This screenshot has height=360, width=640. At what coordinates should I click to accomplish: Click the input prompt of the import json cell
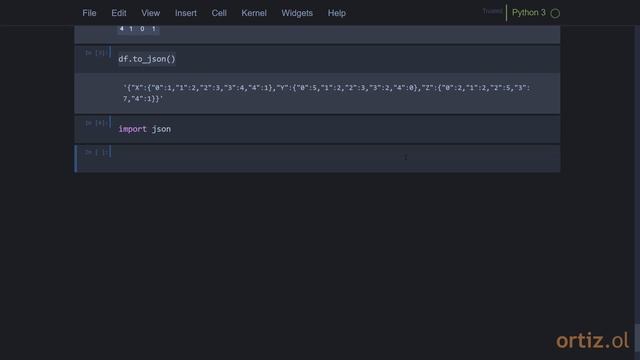96,123
